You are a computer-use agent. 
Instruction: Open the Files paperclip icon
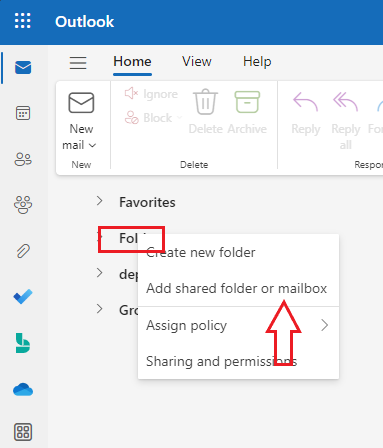23,251
